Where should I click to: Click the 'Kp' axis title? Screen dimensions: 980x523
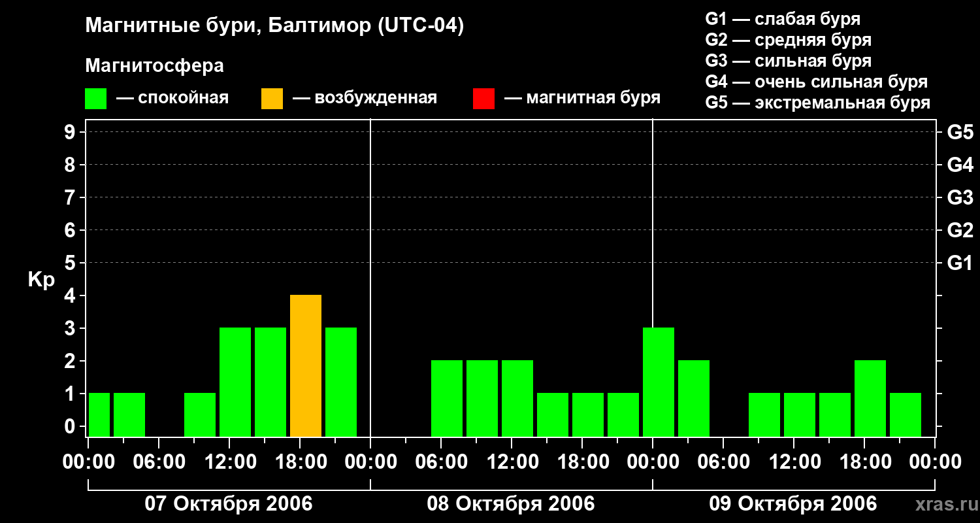click(41, 280)
